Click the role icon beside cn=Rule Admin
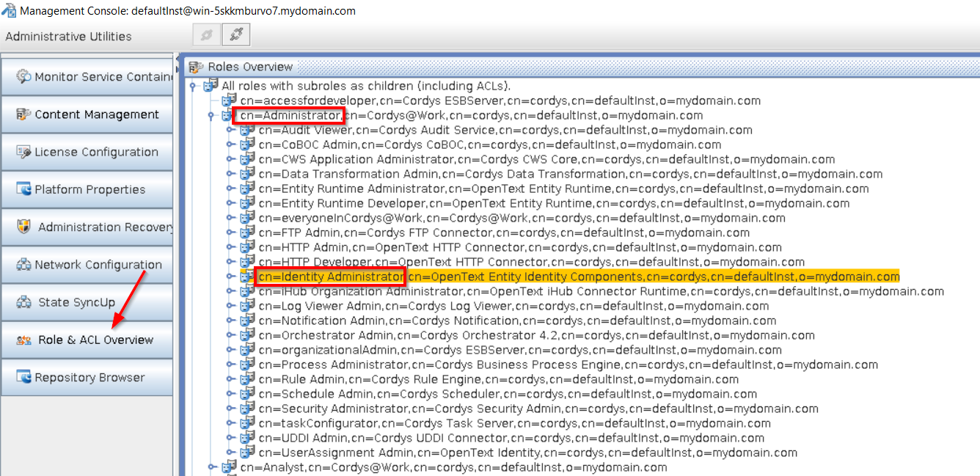This screenshot has height=476, width=980. [x=248, y=379]
